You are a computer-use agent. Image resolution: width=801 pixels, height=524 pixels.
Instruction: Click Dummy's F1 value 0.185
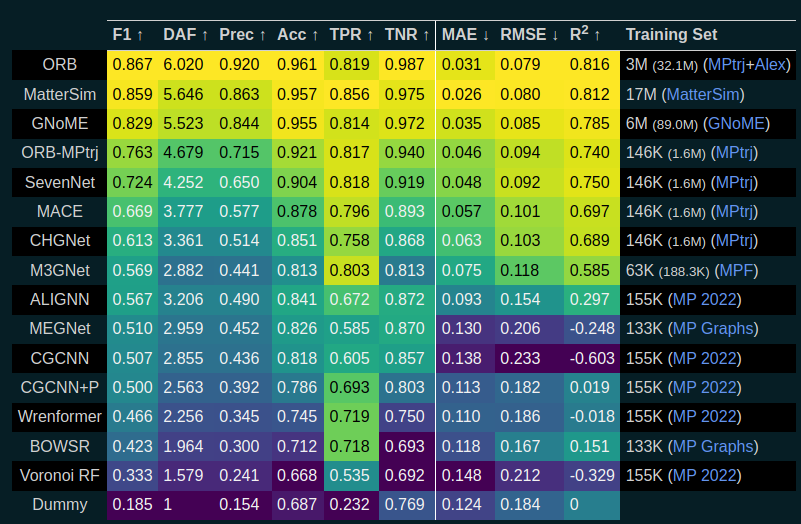click(x=132, y=505)
